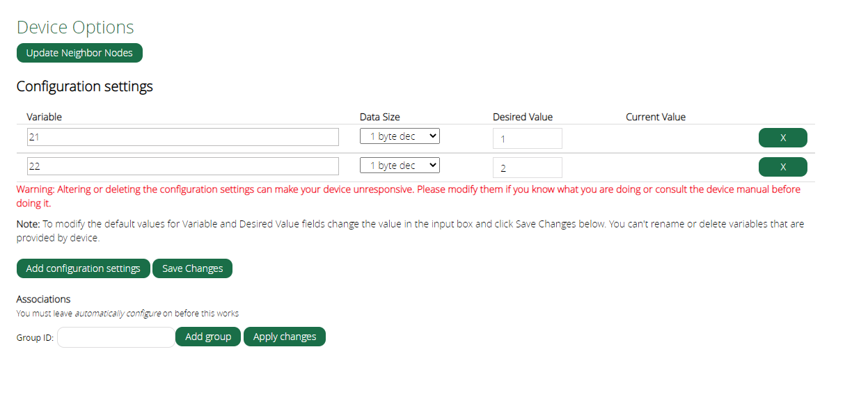This screenshot has height=395, width=868.
Task: Click the Desired Value box showing 1
Action: click(528, 138)
